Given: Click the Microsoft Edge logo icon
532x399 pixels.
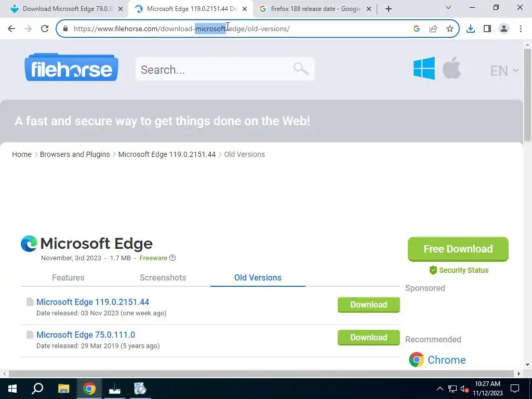Looking at the screenshot, I should (29, 244).
